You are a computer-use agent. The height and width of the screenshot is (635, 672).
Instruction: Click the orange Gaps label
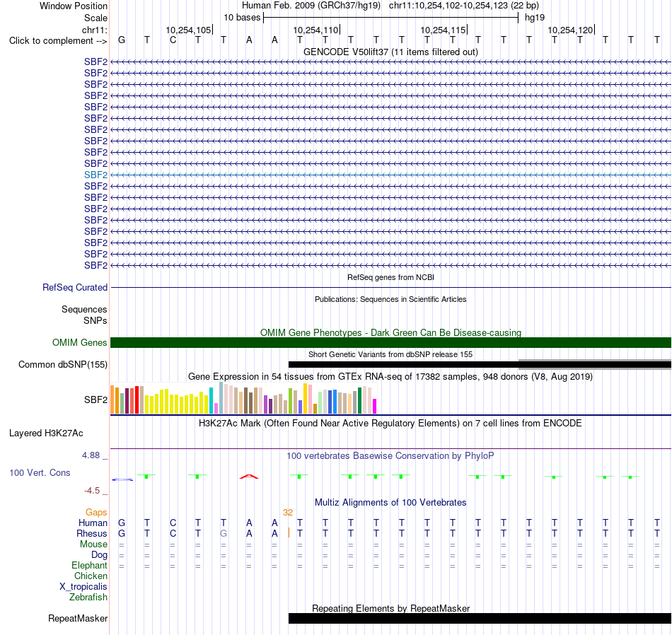pos(96,513)
